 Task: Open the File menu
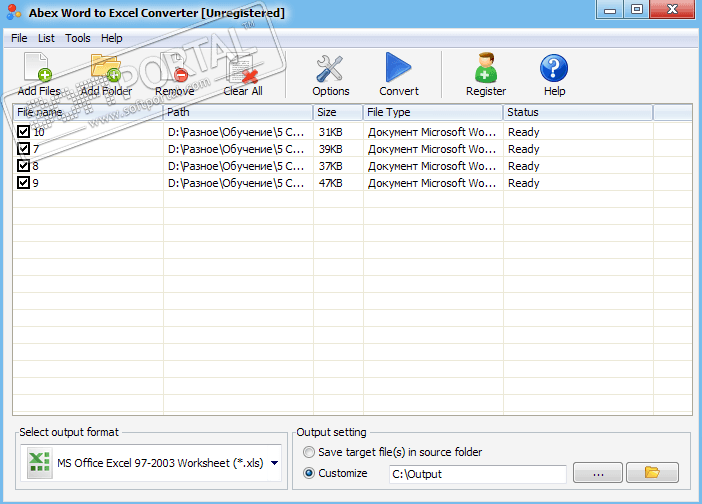(19, 38)
